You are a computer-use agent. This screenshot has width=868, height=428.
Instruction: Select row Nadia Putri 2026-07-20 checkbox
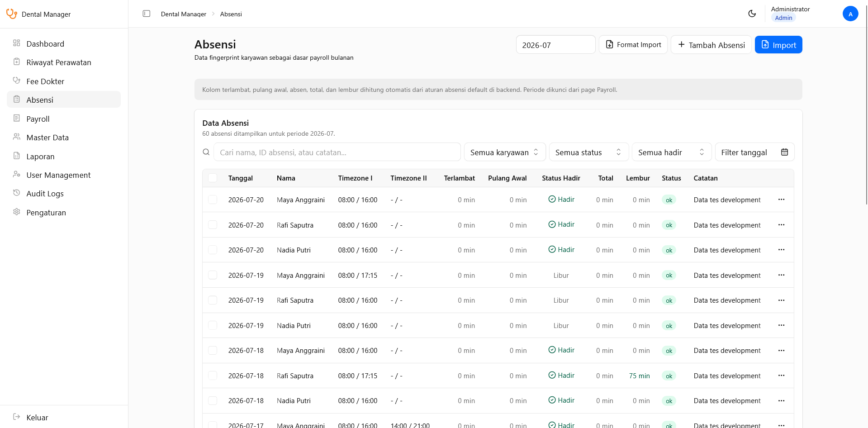(213, 250)
